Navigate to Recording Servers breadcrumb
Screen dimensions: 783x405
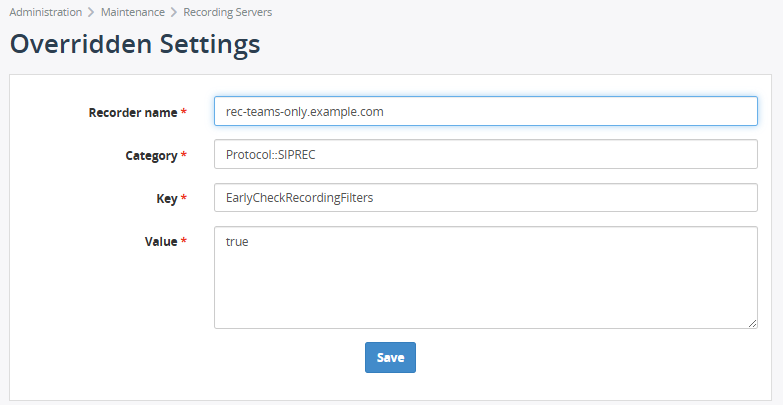coord(227,12)
